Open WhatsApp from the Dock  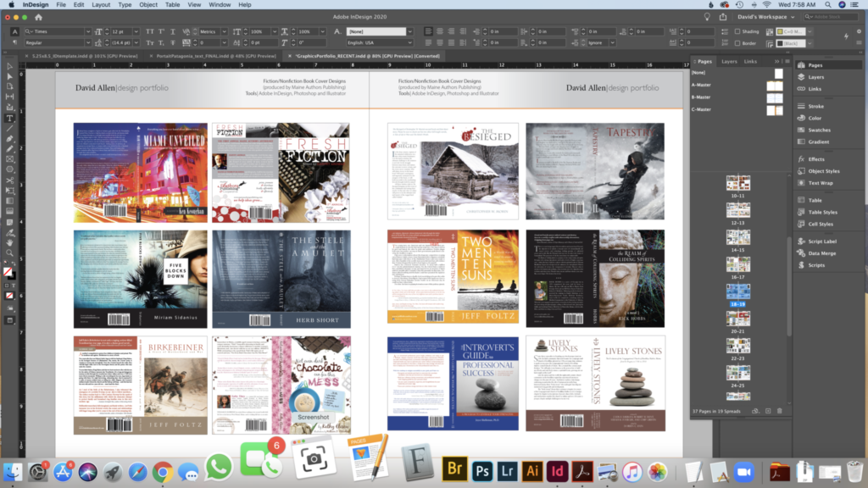(x=219, y=468)
